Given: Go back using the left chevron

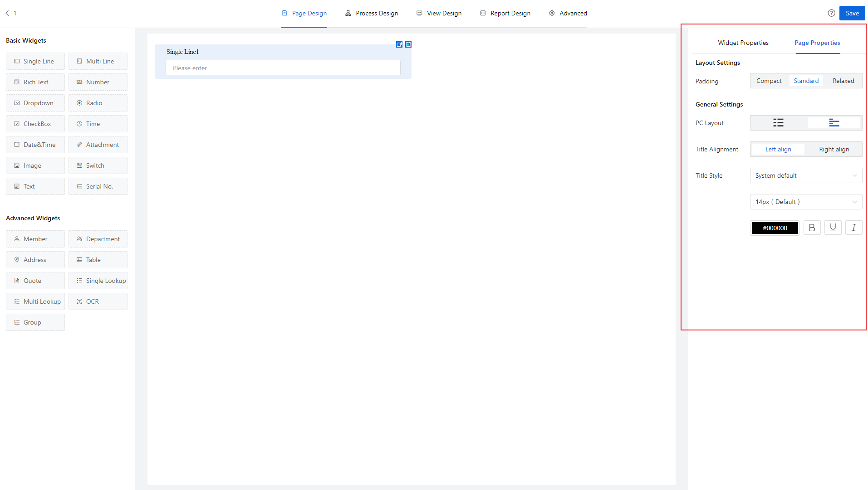Looking at the screenshot, I should tap(7, 13).
